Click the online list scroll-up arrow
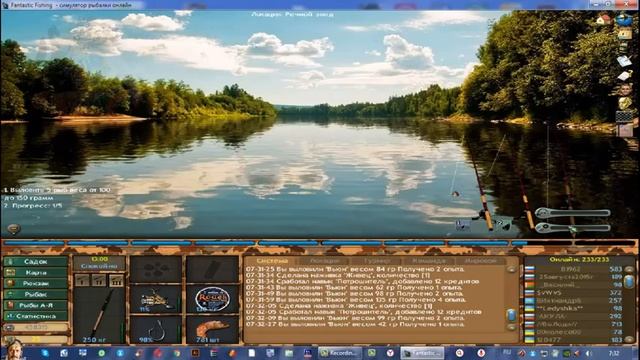 (629, 269)
